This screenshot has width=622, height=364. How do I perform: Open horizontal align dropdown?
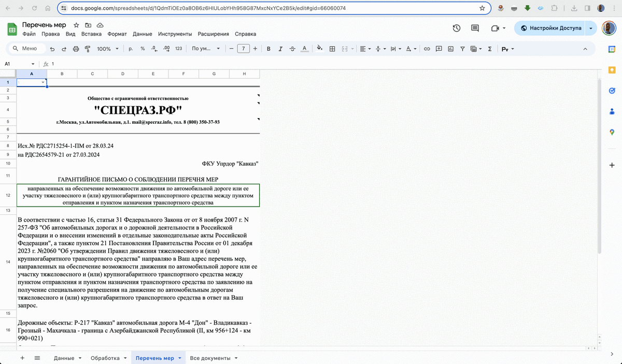click(x=365, y=49)
